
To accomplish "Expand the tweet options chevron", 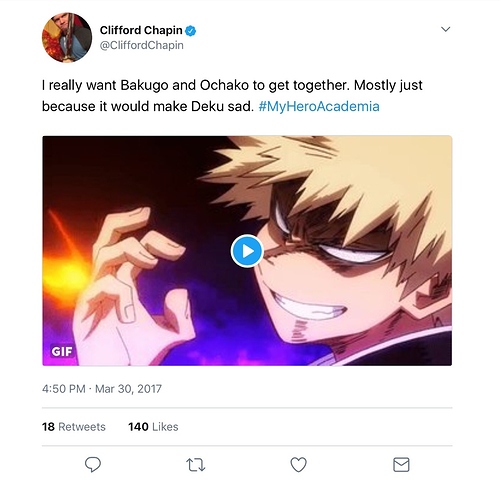I will pos(445,29).
